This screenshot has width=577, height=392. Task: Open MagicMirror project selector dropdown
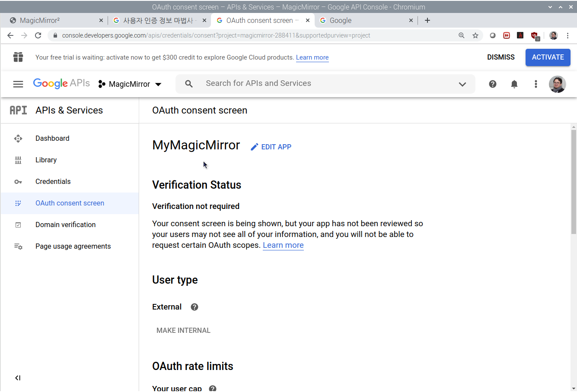[x=130, y=84]
